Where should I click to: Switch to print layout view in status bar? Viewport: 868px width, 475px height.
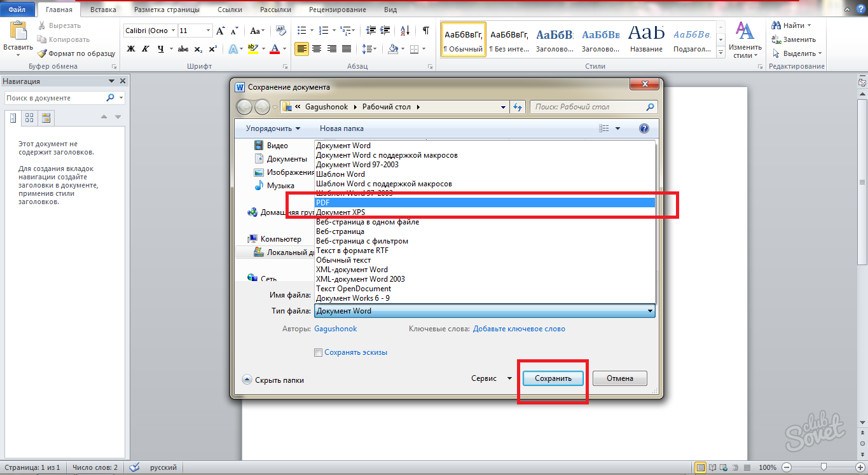700,467
